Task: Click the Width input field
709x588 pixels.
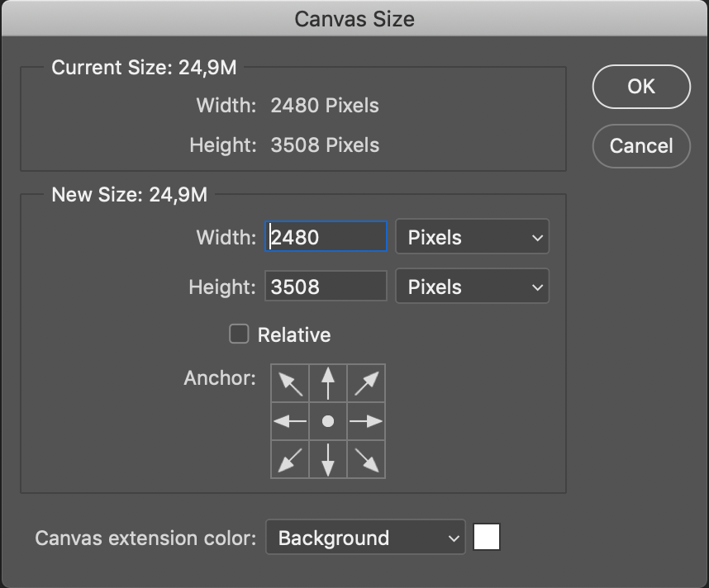Action: click(x=326, y=238)
